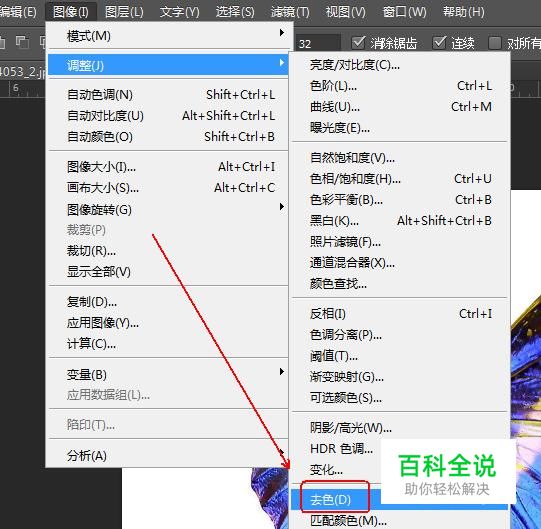Open the 帮助(H) menu
The width and height of the screenshot is (541, 529).
click(x=463, y=12)
